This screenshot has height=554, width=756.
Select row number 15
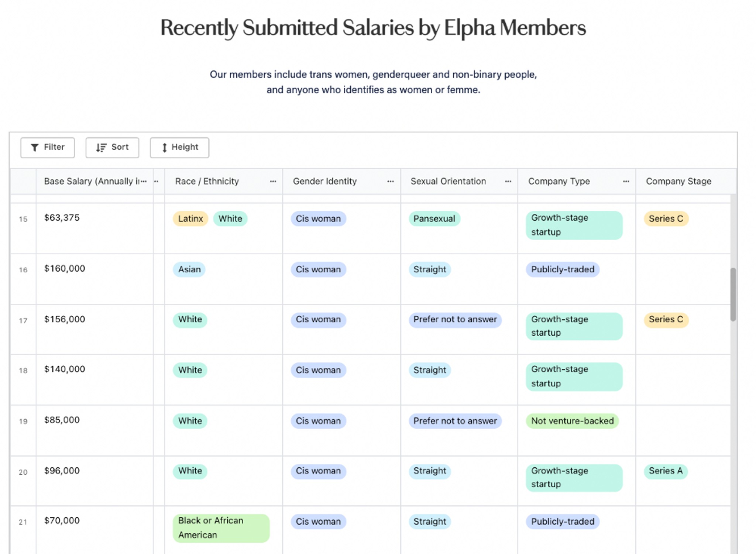23,219
